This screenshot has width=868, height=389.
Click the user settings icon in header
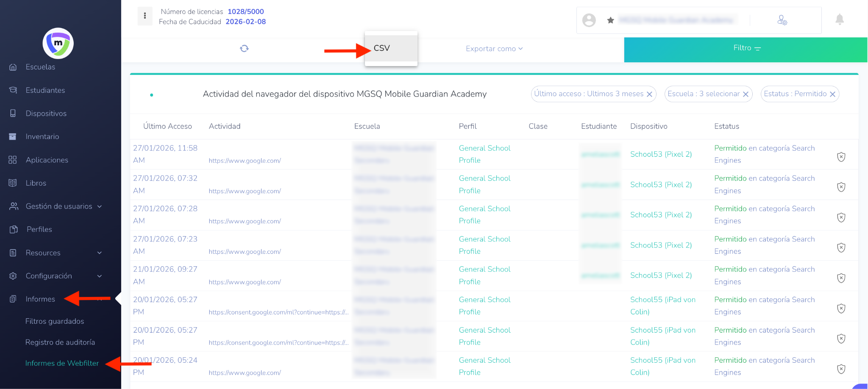[782, 20]
